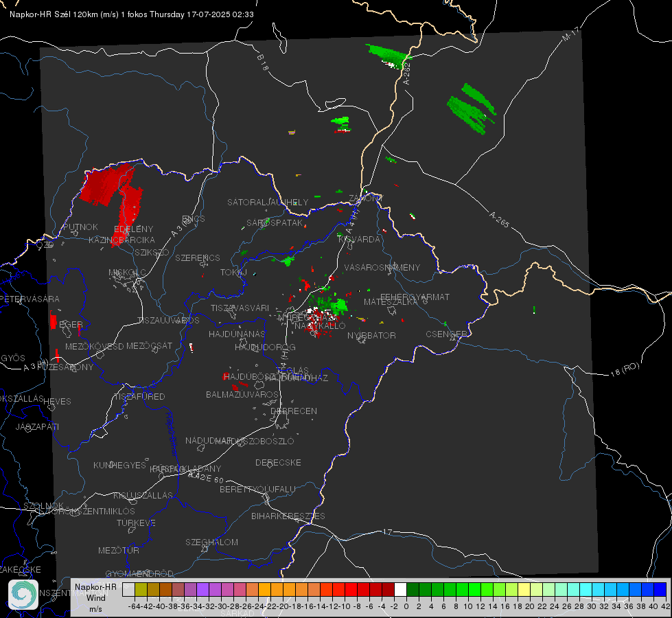The width and height of the screenshot is (672, 618).
Task: Click the TISZAVASVÁRI town label
Action: (x=240, y=308)
